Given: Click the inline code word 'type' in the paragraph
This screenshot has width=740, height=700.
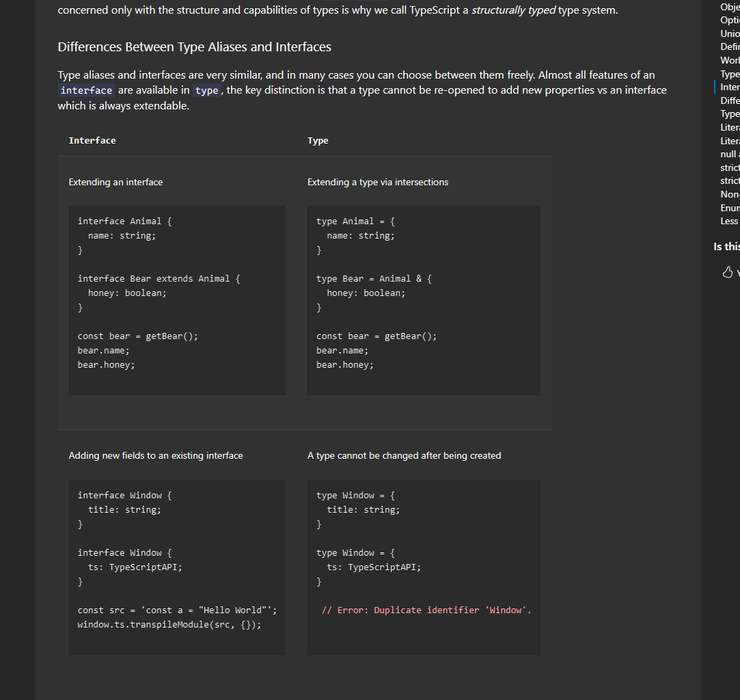Looking at the screenshot, I should (x=207, y=90).
